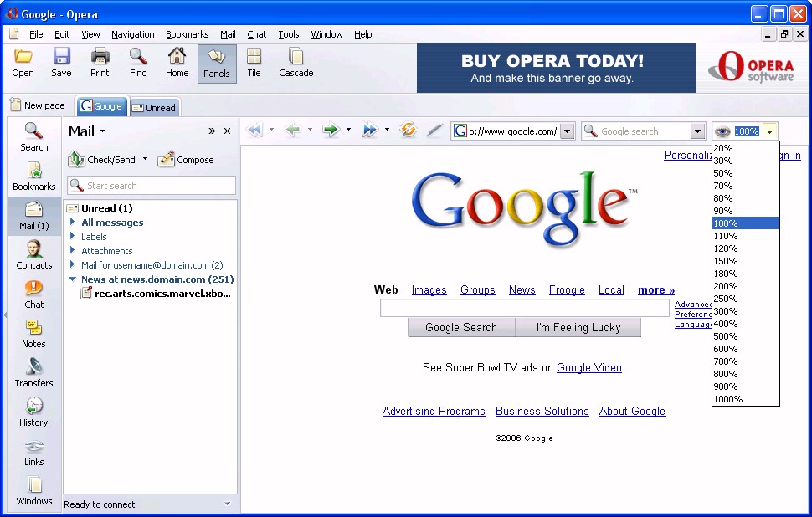Image resolution: width=812 pixels, height=517 pixels.
Task: Select 50% in zoom list
Action: (745, 173)
